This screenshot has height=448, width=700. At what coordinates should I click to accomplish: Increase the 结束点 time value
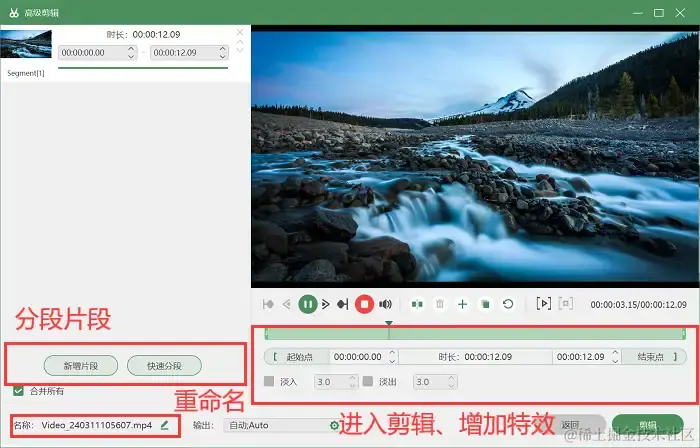pyautogui.click(x=615, y=353)
